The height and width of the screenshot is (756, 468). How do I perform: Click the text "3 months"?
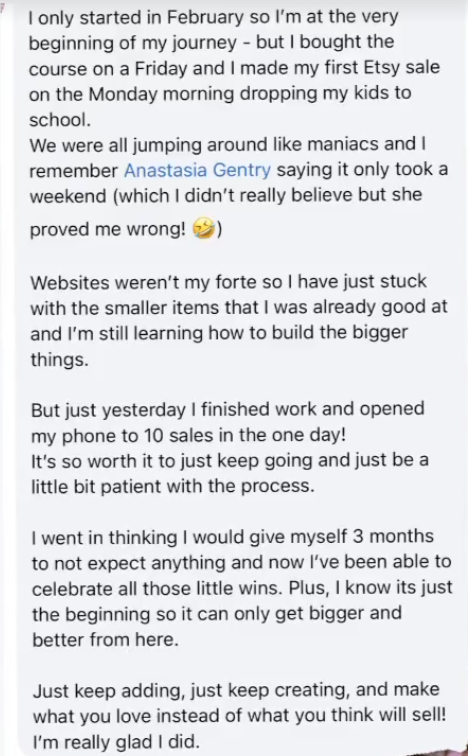pyautogui.click(x=393, y=536)
